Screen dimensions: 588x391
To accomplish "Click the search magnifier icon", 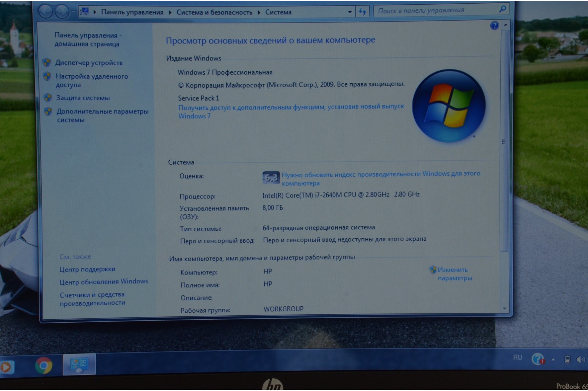I will 503,9.
